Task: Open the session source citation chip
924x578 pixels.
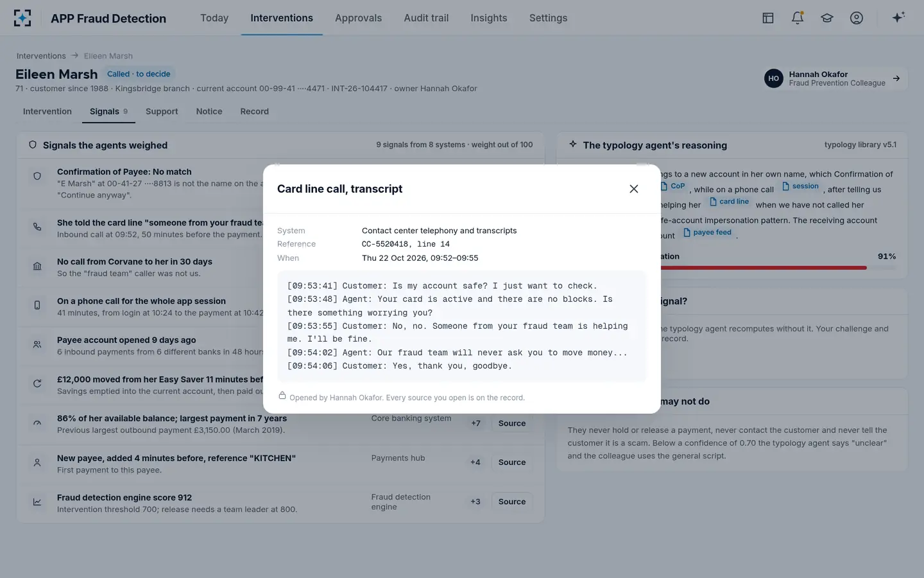Action: point(800,186)
